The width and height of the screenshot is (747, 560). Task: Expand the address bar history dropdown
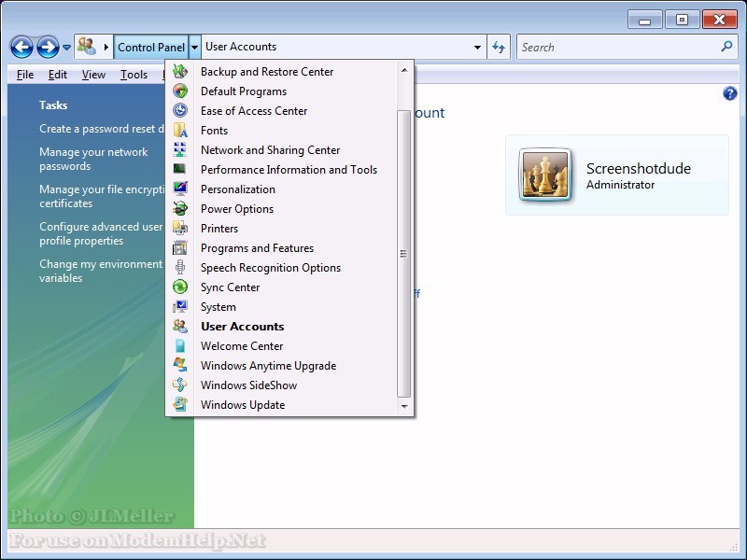477,48
